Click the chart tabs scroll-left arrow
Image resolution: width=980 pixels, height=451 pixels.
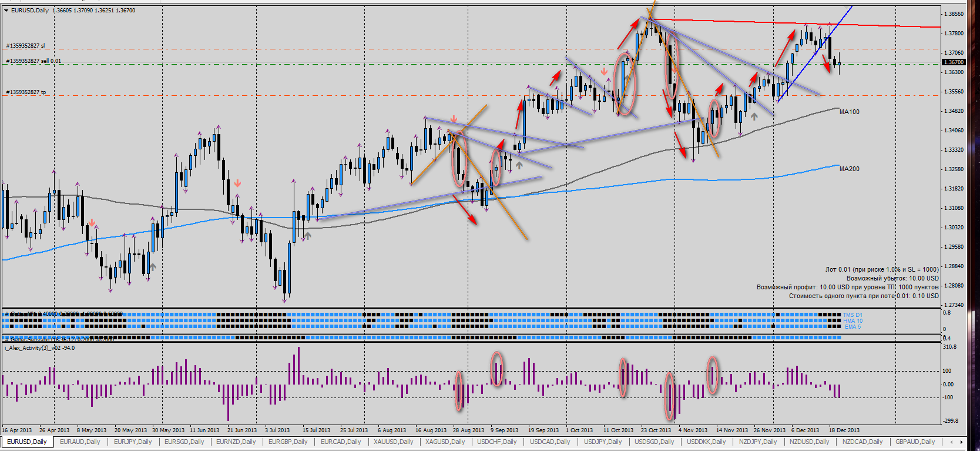pos(951,442)
